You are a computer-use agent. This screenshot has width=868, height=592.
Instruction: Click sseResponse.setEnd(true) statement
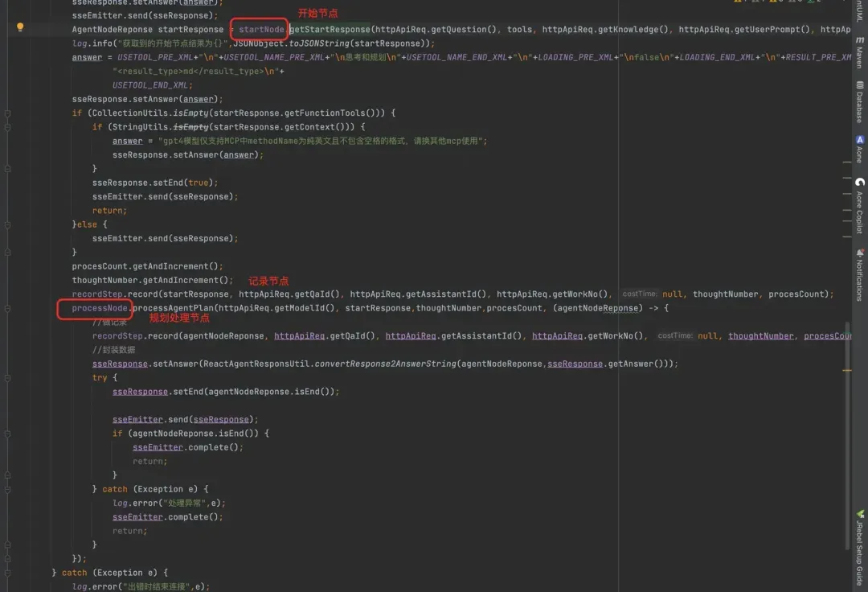[x=155, y=183]
